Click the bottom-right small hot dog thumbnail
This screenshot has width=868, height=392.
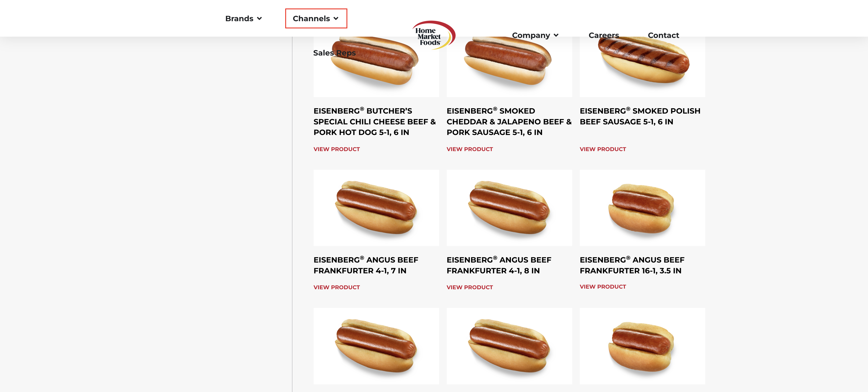pyautogui.click(x=642, y=346)
